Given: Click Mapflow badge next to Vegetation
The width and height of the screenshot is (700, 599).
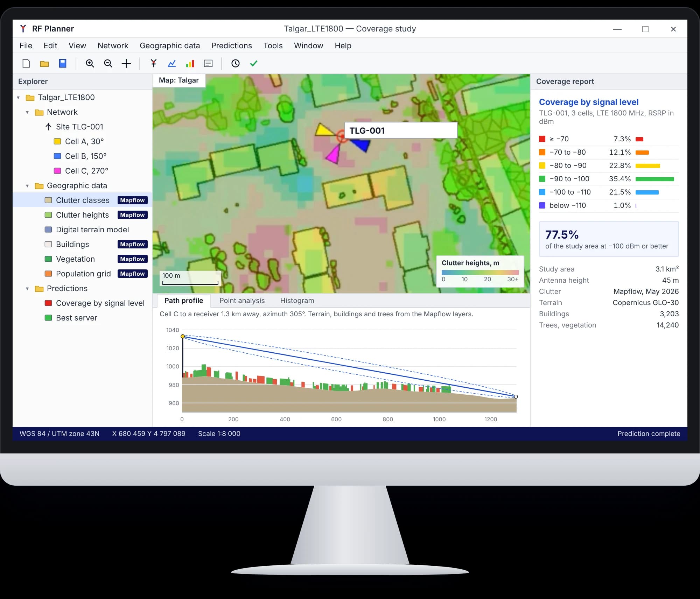Looking at the screenshot, I should [132, 259].
